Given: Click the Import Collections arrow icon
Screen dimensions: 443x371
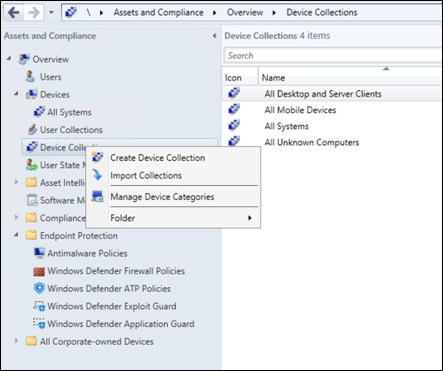Looking at the screenshot, I should pos(97,175).
